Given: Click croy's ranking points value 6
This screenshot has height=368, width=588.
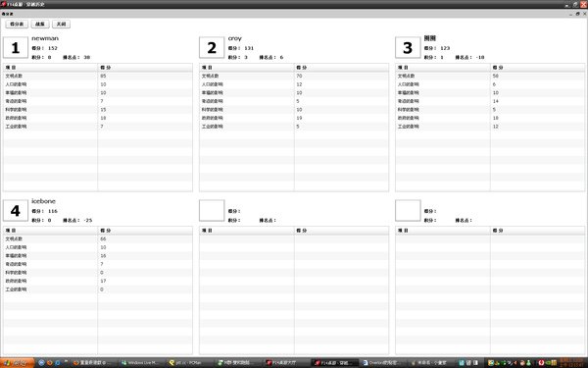Looking at the screenshot, I should pos(281,58).
